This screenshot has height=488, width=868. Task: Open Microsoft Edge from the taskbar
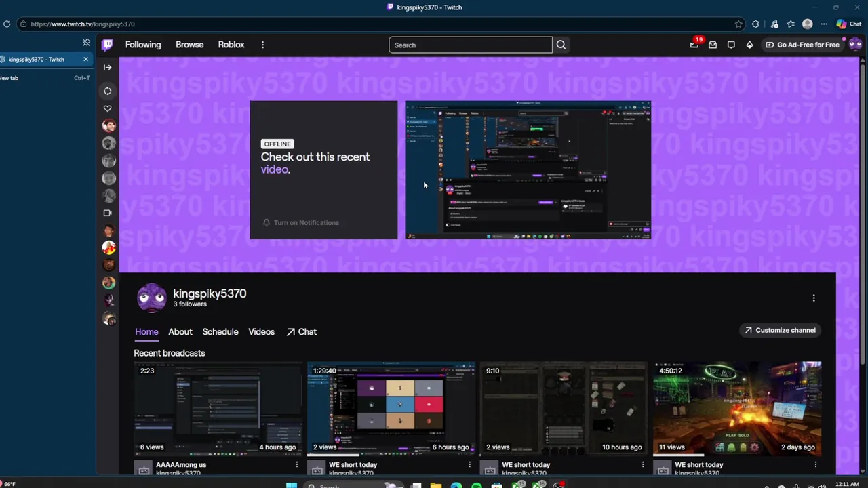[456, 485]
